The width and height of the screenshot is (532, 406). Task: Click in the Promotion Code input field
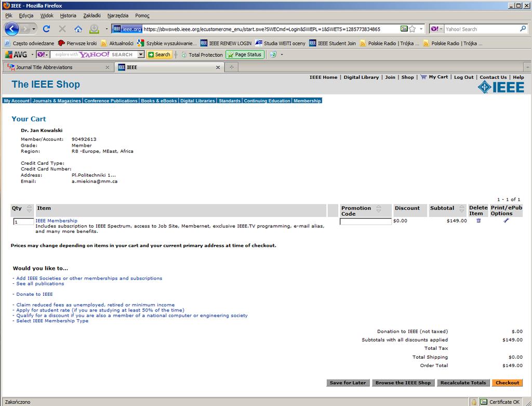pos(365,221)
